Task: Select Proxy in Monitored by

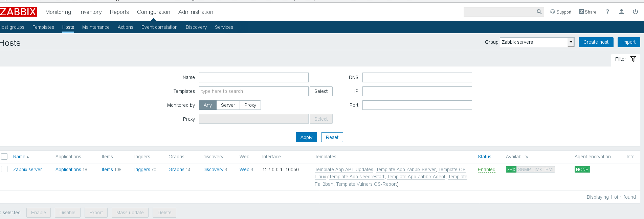Action: coord(250,105)
